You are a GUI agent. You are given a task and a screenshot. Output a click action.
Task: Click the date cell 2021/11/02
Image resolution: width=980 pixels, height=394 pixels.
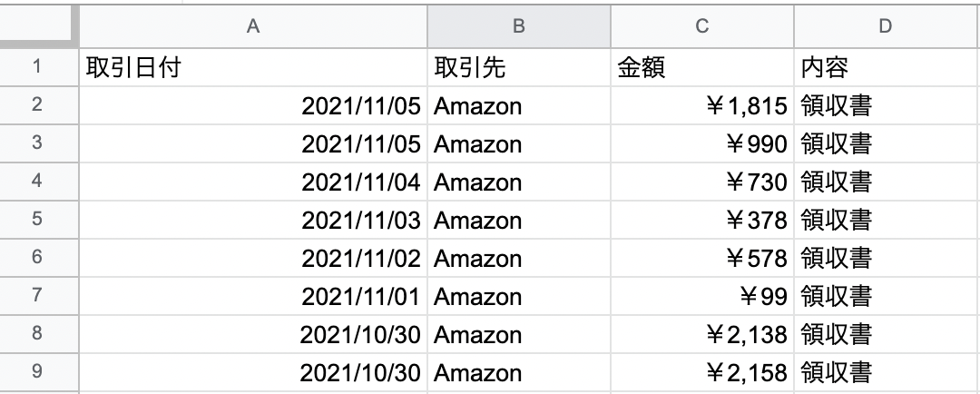coord(253,259)
